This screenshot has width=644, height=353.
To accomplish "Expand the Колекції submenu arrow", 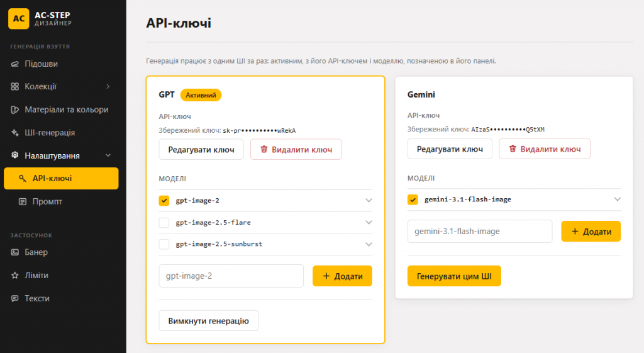I will pyautogui.click(x=108, y=86).
